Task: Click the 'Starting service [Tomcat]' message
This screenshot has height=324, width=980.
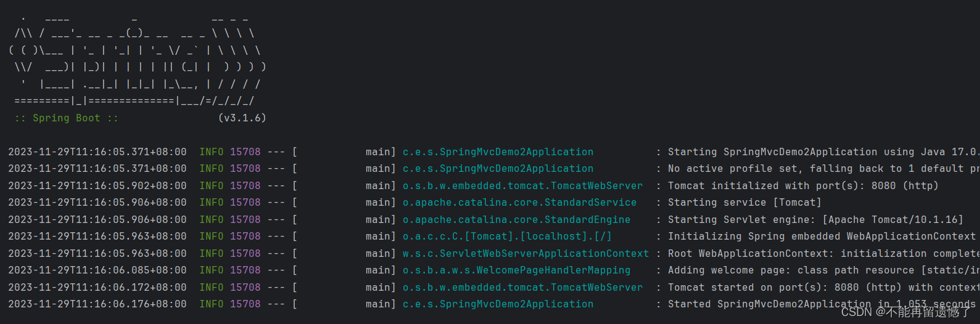Action: (x=744, y=203)
